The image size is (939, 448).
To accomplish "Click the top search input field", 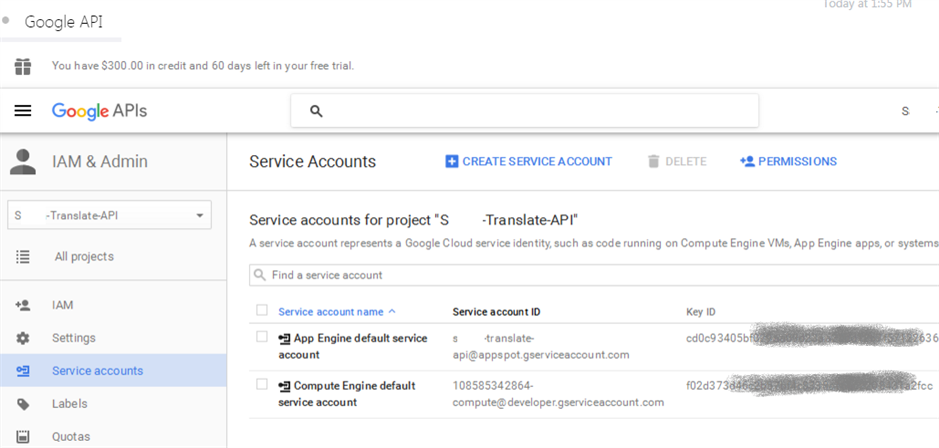I will tap(525, 111).
